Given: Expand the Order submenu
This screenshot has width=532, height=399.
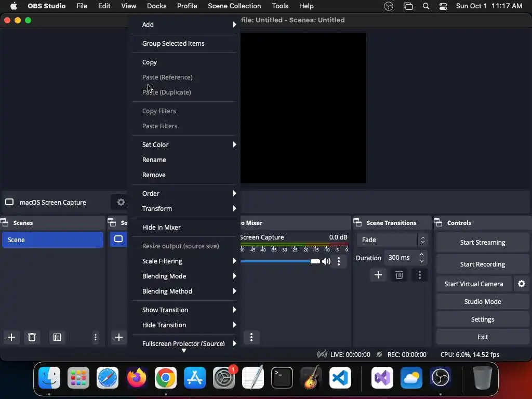Looking at the screenshot, I should (x=184, y=193).
